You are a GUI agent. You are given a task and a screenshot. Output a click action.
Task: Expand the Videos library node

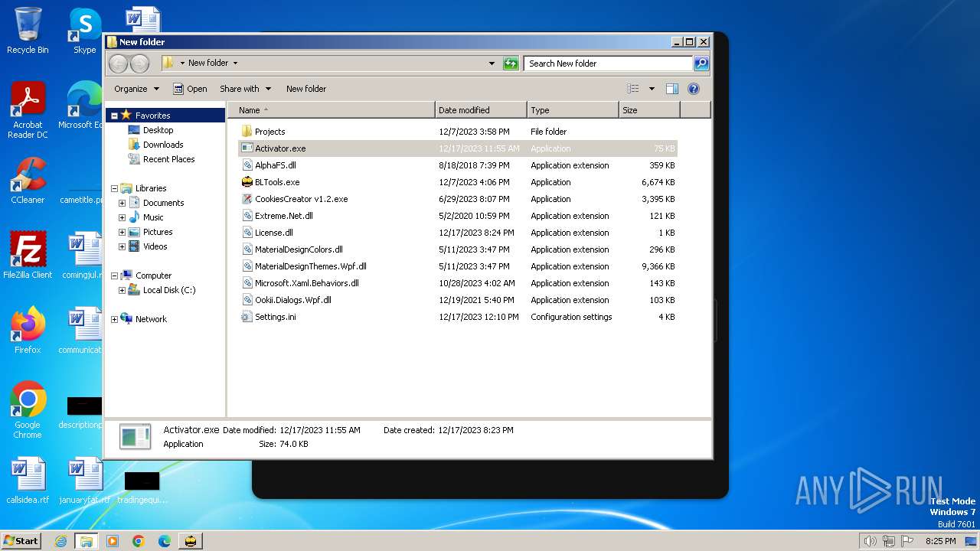pos(122,246)
